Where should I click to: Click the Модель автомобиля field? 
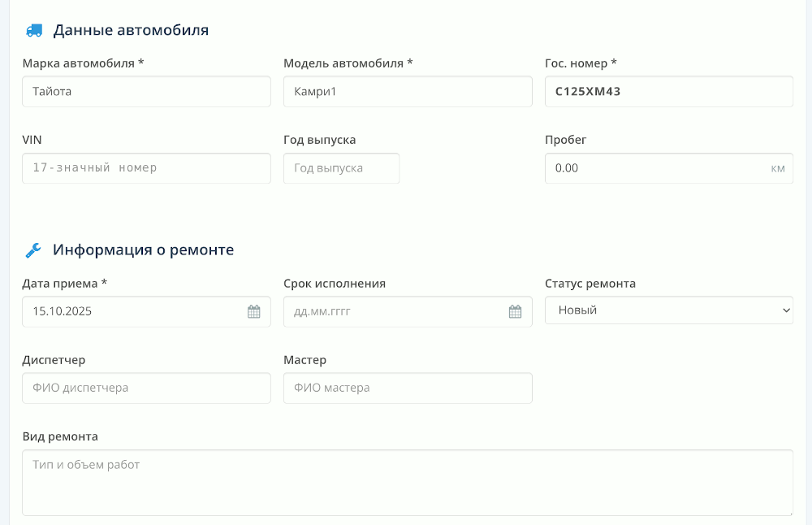[408, 92]
